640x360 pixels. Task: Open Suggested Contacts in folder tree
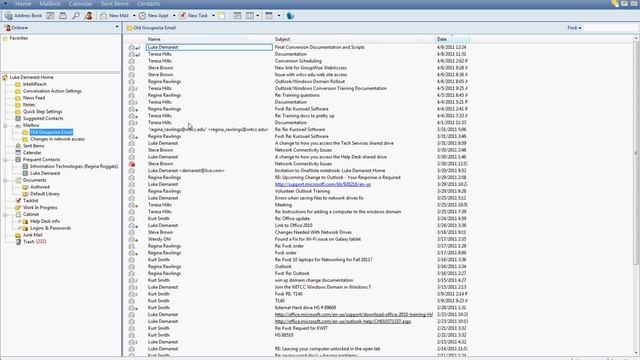[x=43, y=118]
